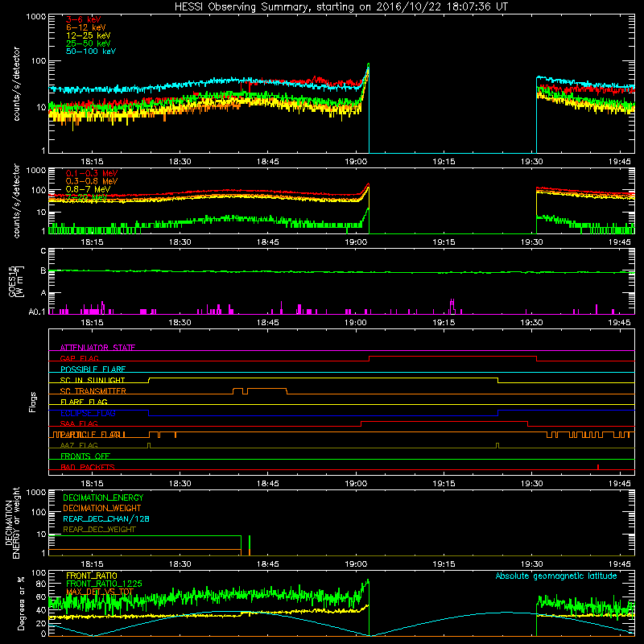644x644 pixels.
Task: Click the FRONT_RATIO_1225 legend label
Action: (x=104, y=584)
